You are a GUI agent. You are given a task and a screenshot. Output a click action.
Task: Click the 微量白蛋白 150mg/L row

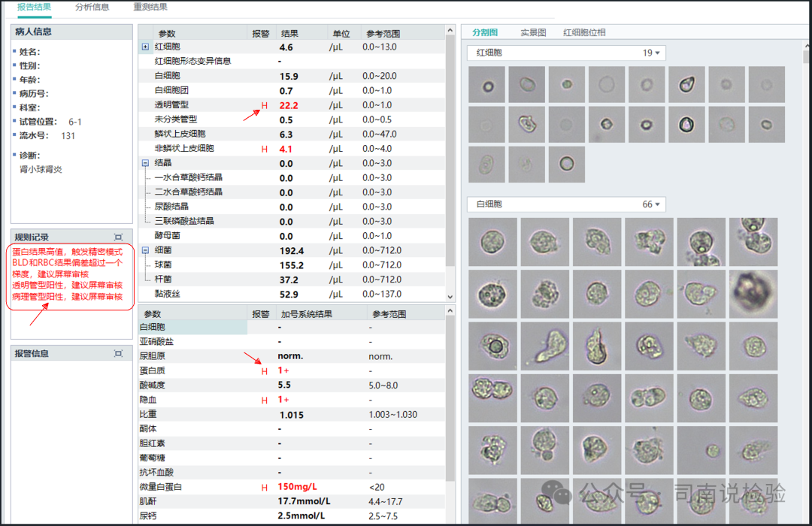[x=291, y=487]
